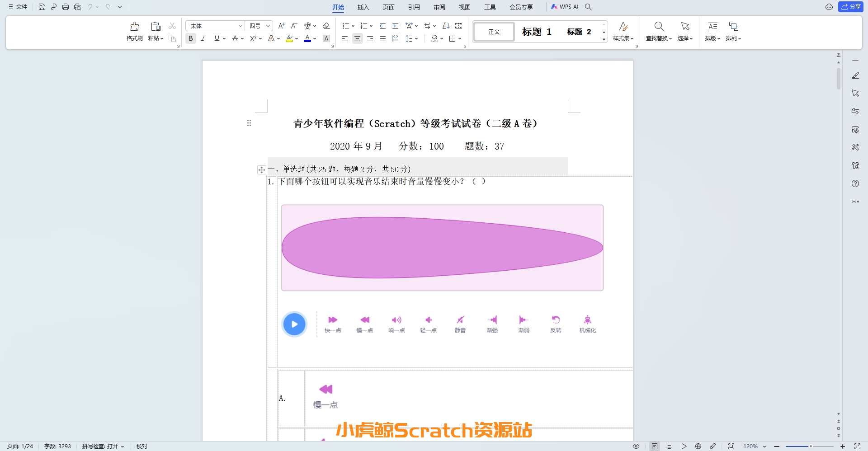Expand the styles gallery more arrow
This screenshot has height=451, width=868.
click(x=604, y=39)
